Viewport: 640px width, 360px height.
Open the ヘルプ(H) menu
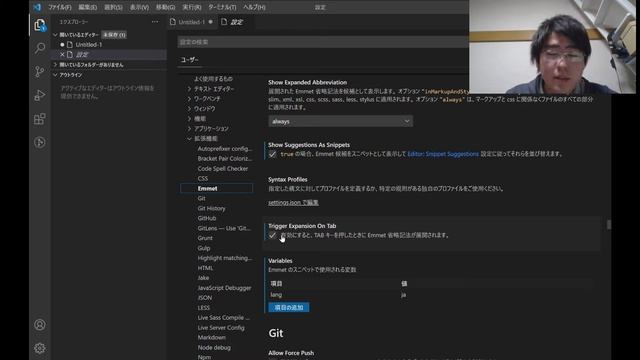254,7
